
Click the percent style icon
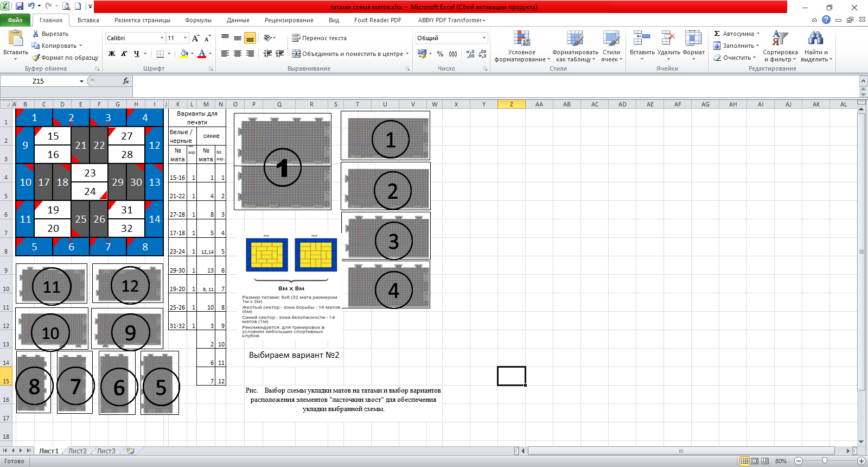[440, 54]
